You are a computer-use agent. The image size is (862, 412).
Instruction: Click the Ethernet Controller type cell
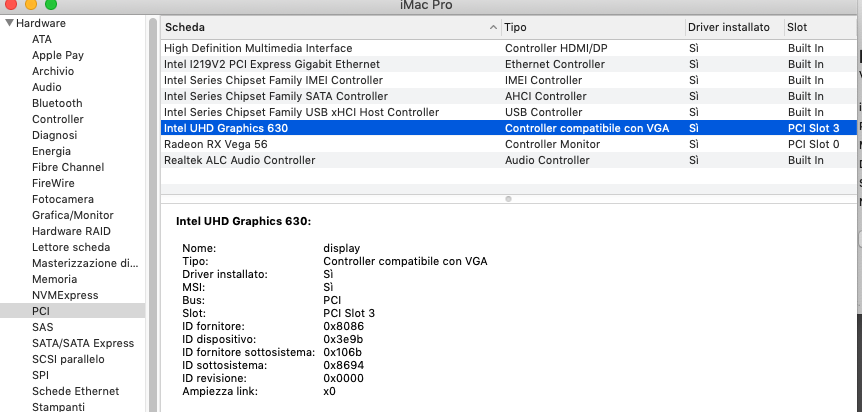tap(554, 64)
